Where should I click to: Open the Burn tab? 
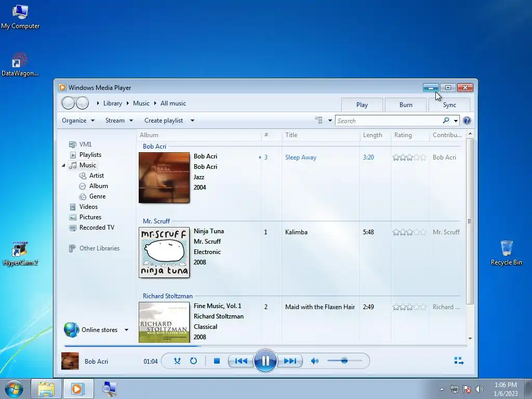[x=406, y=105]
